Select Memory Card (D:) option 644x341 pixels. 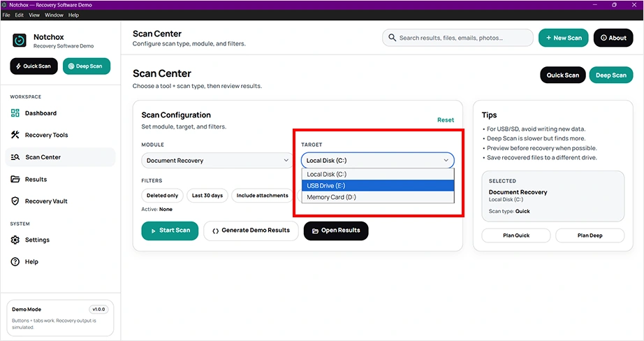tap(378, 197)
